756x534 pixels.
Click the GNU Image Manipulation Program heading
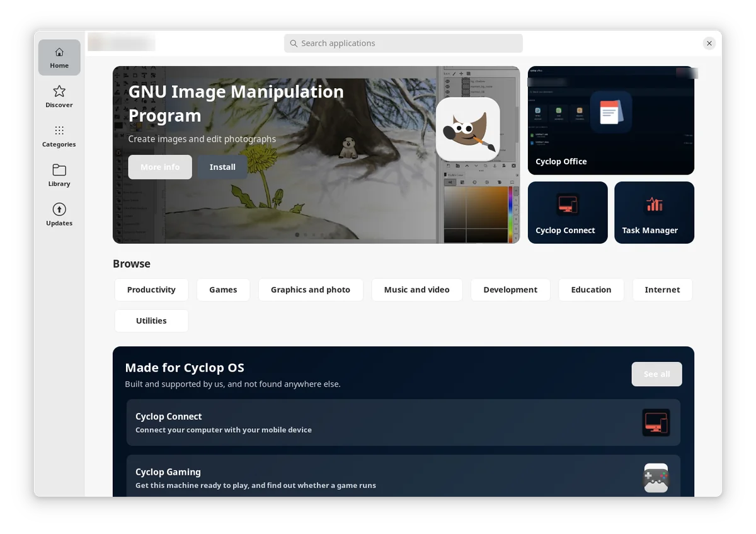tap(236, 103)
